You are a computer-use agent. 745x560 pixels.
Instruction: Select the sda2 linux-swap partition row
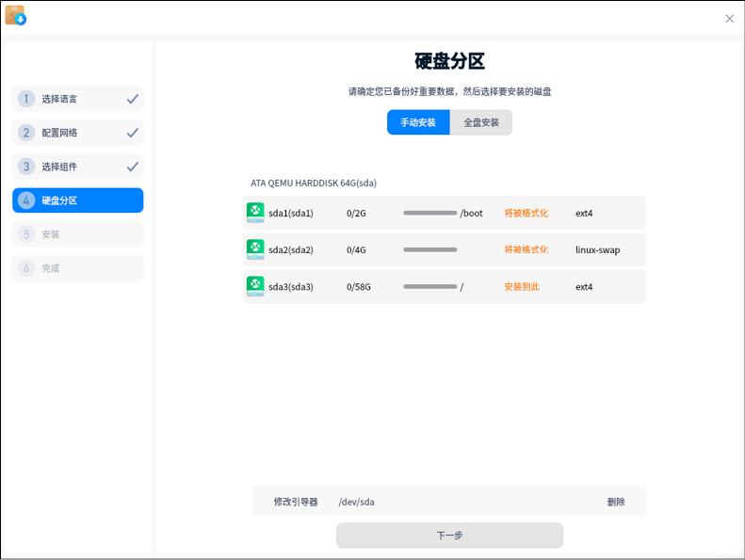pyautogui.click(x=444, y=249)
